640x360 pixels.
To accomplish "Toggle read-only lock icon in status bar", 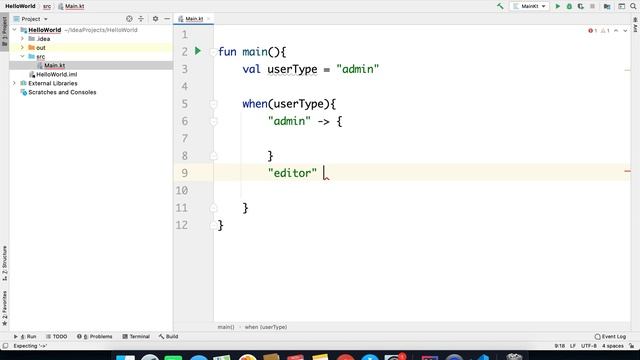I will (632, 346).
